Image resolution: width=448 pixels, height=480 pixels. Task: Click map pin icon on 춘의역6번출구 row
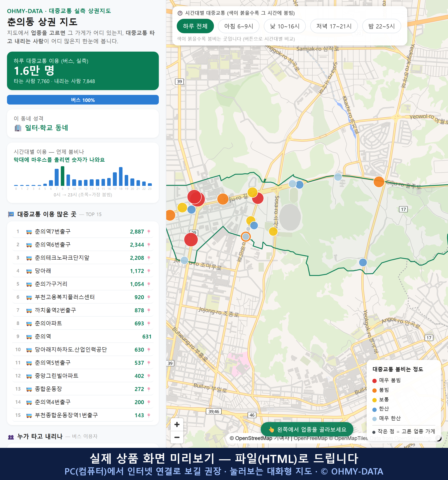click(x=149, y=245)
